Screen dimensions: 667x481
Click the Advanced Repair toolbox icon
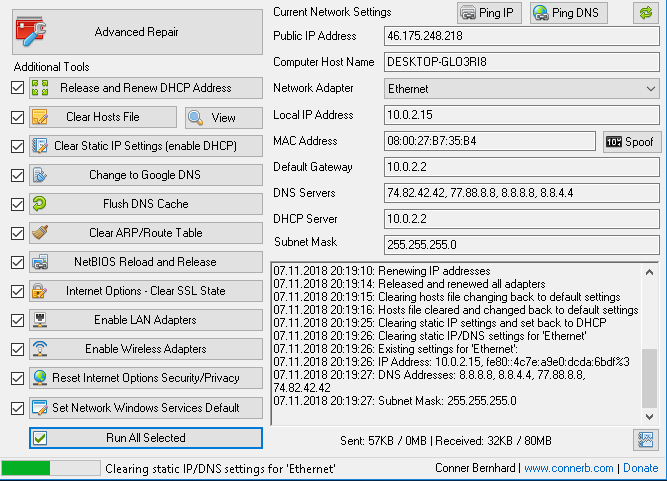tap(31, 31)
